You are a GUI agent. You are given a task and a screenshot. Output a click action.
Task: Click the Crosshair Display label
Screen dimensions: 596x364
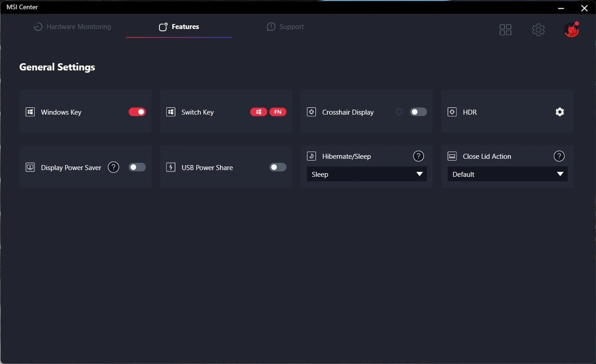point(348,112)
